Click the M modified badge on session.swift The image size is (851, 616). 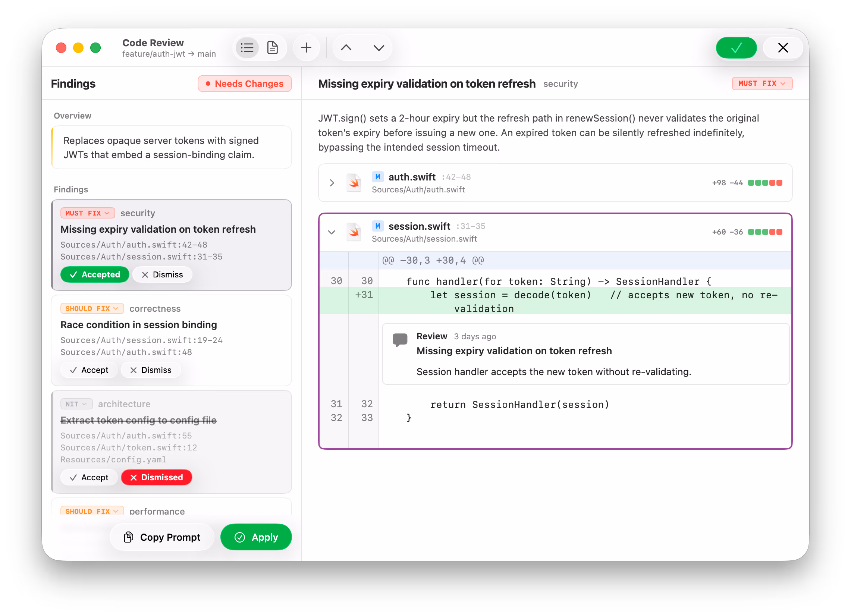click(x=377, y=226)
